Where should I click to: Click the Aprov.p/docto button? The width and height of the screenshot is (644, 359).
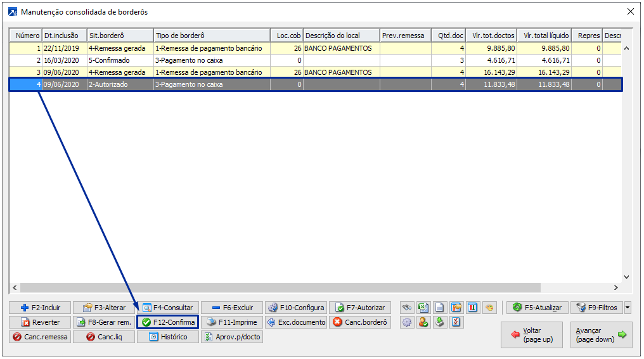[x=232, y=337]
